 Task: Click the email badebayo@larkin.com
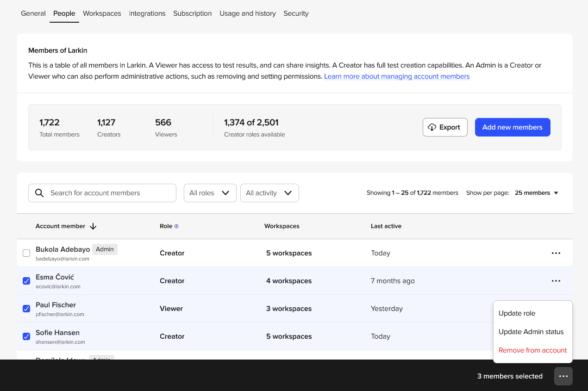(63, 259)
